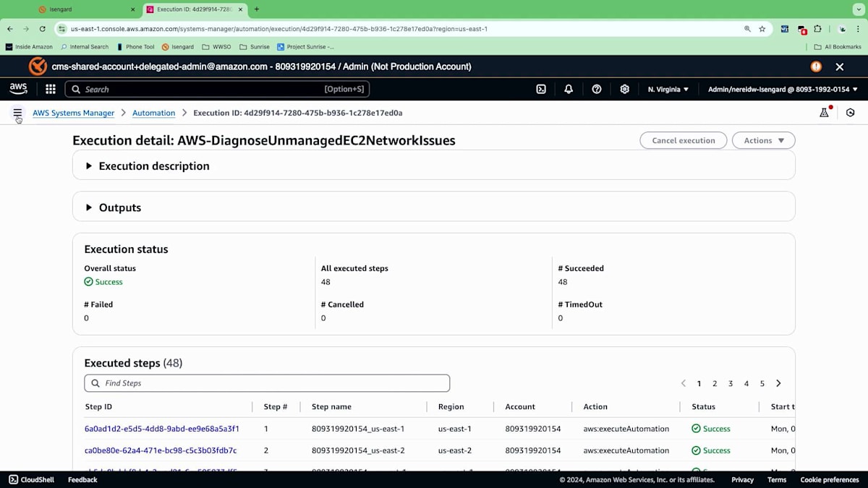Sort by the Step name column header
868x488 pixels.
click(331, 407)
